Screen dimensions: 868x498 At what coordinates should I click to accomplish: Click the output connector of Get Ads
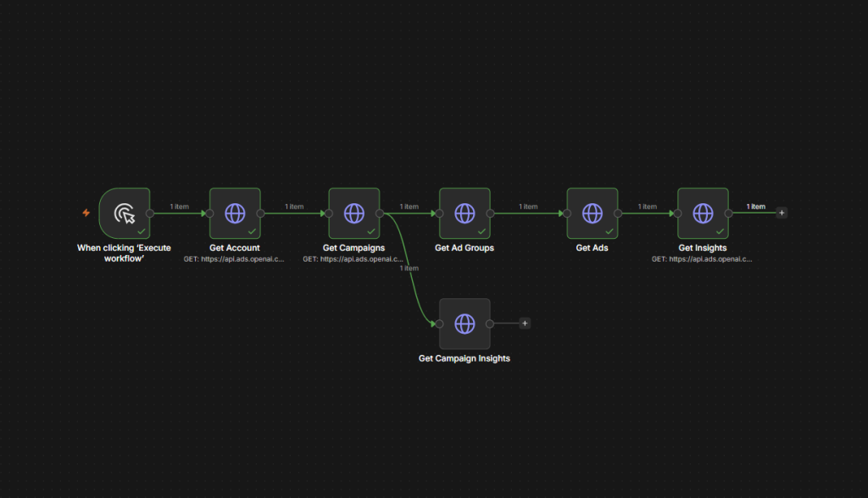coord(618,213)
